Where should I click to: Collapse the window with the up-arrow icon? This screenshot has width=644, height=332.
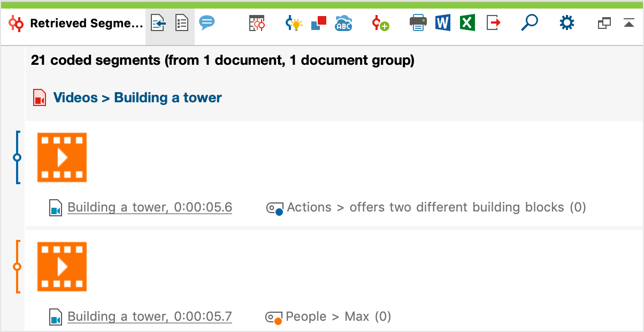629,23
